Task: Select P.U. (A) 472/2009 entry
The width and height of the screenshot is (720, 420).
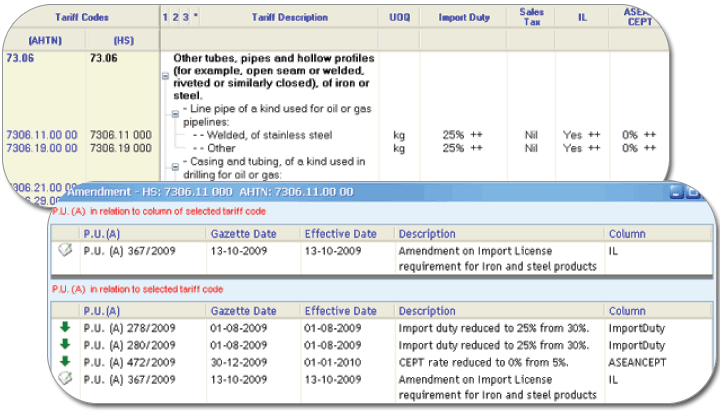Action: [129, 363]
